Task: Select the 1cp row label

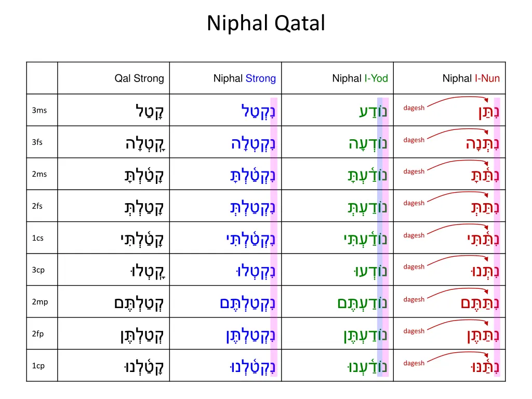Action: pos(38,366)
